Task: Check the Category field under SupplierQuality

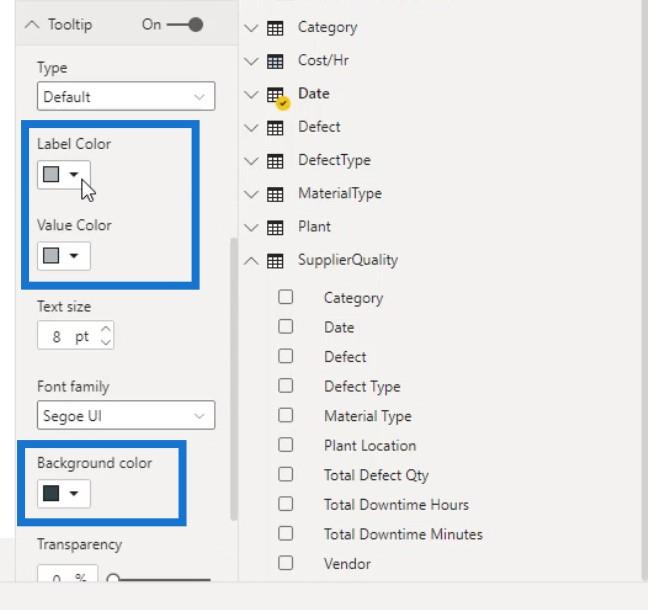Action: tap(286, 297)
